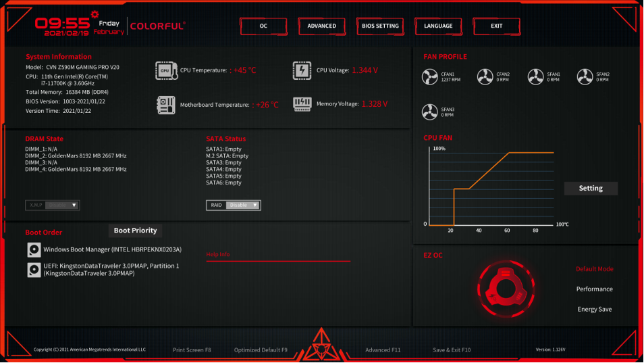Click the Version 1.126V label
This screenshot has width=644, height=363.
[x=550, y=349]
